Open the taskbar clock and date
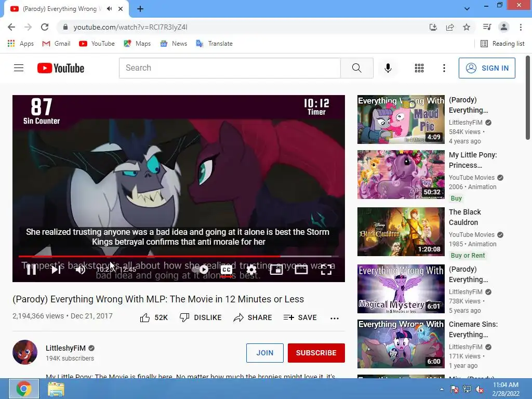 point(506,389)
